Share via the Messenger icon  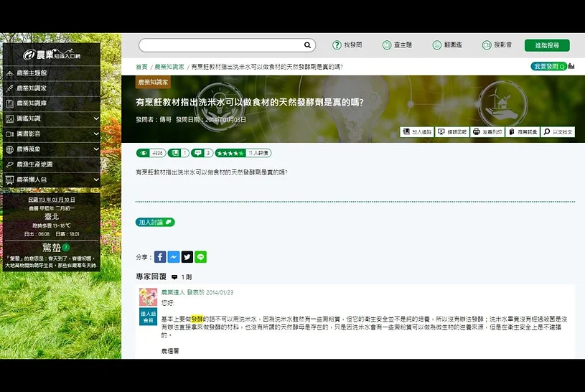tap(174, 257)
